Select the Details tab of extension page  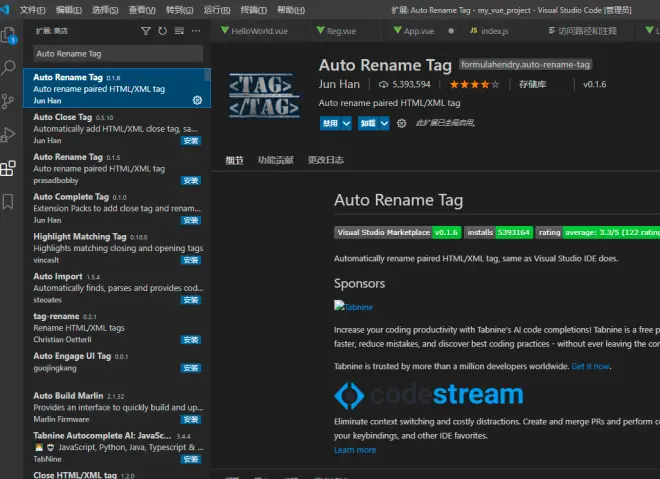point(234,160)
